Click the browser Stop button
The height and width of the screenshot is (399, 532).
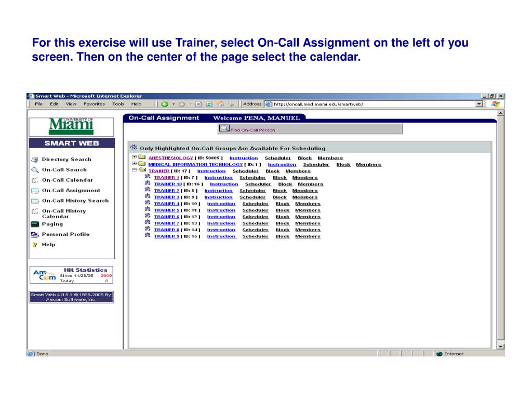[x=198, y=104]
